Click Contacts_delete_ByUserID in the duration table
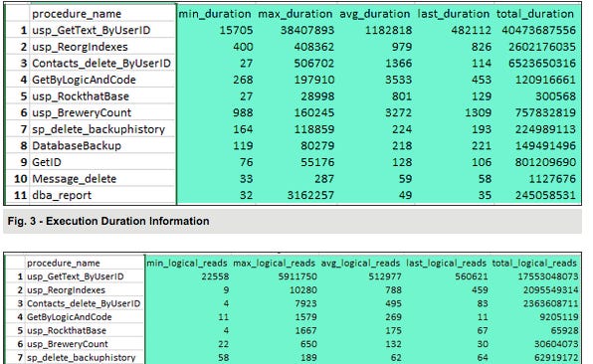 pos(101,63)
